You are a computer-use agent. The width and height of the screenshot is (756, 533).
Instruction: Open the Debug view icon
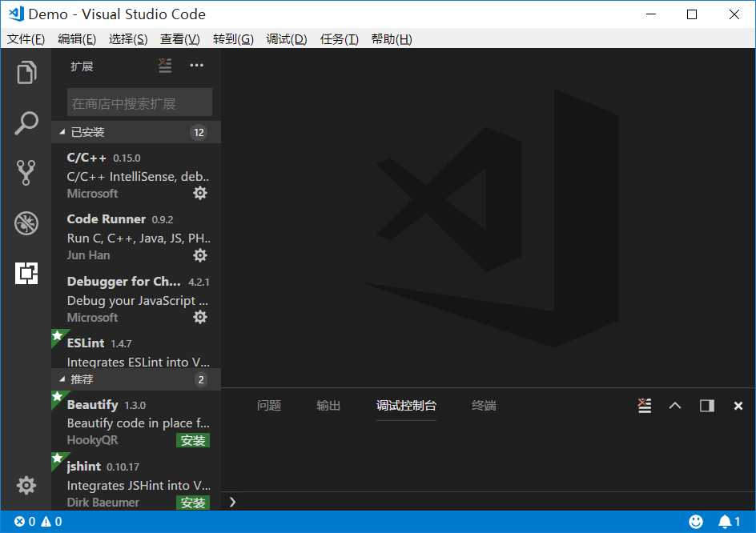26,223
